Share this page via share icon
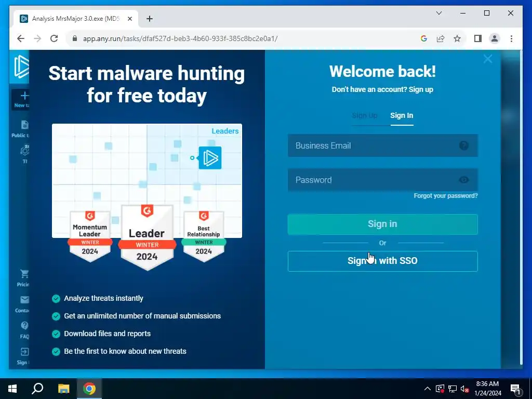 (441, 38)
